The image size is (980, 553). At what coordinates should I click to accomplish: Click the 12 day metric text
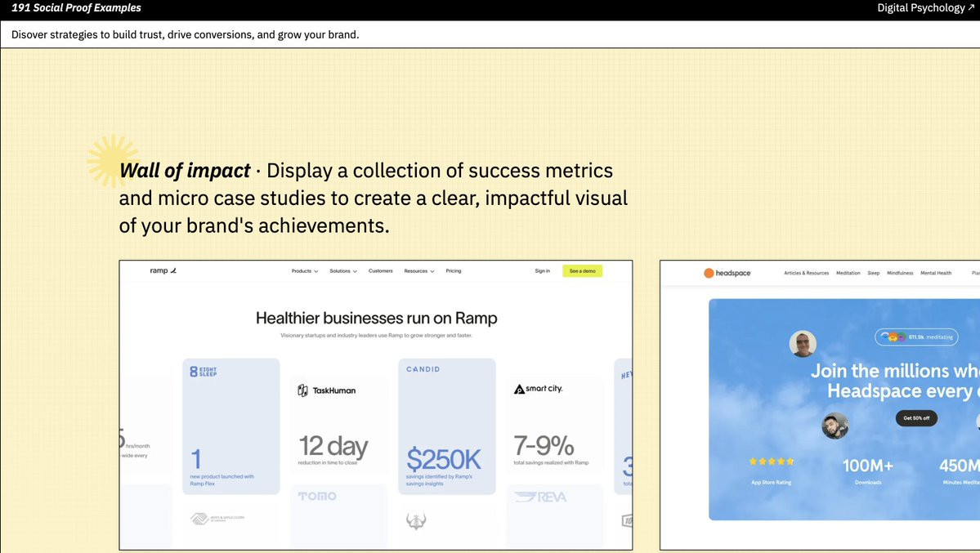[333, 446]
